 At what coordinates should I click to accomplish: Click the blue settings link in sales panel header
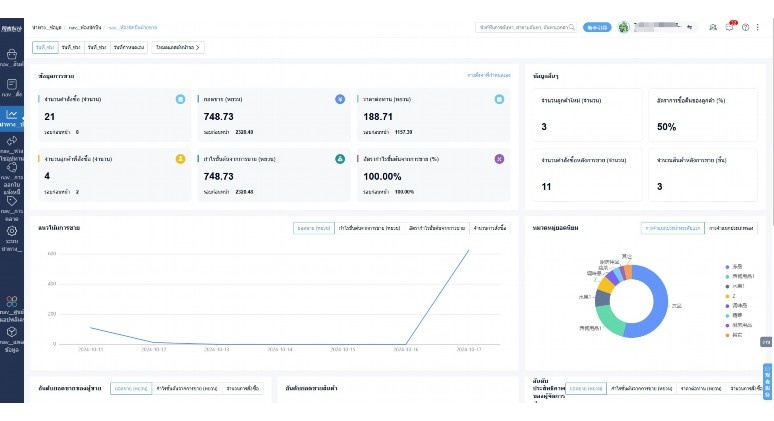coord(489,76)
